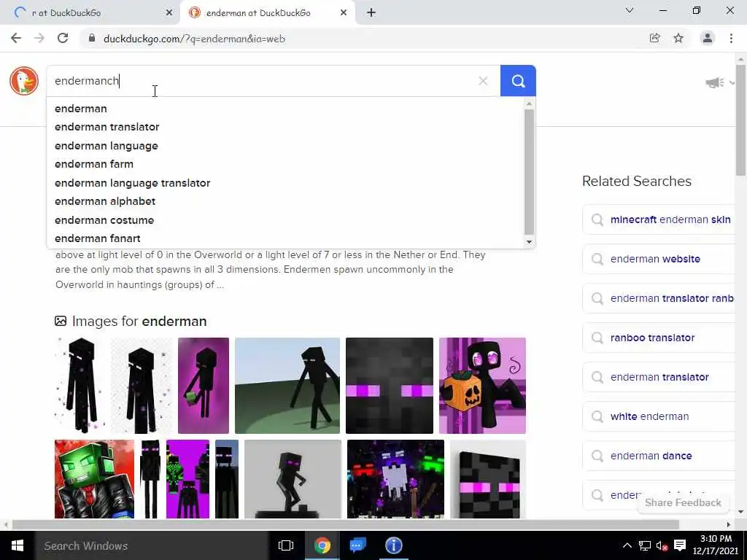Click the megaphone icon at top right
747x560 pixels.
tap(715, 83)
